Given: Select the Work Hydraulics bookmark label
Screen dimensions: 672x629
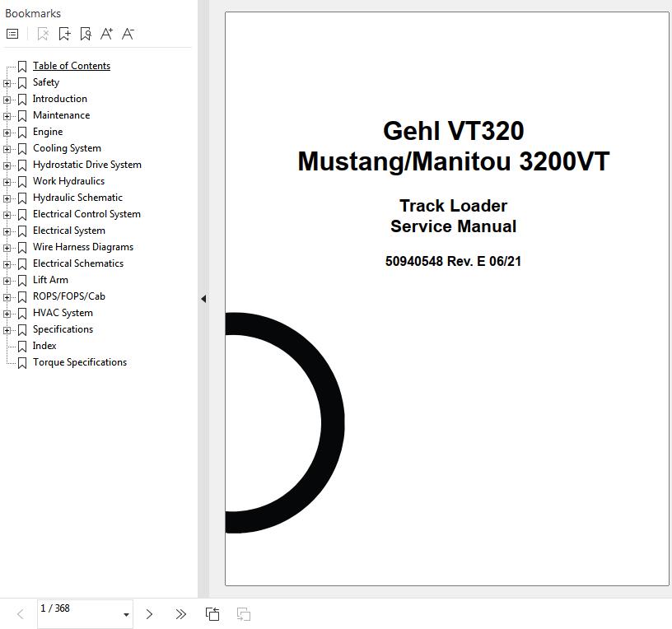Looking at the screenshot, I should 68,181.
